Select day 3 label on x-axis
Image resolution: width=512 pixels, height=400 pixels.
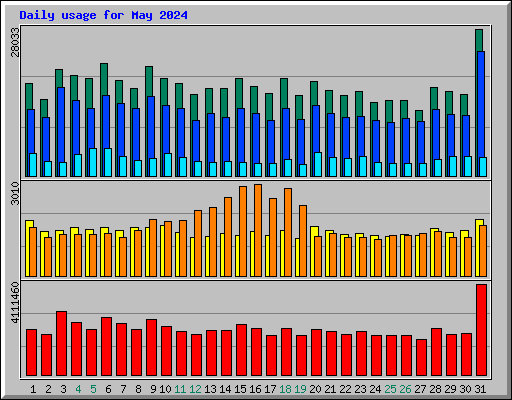click(63, 389)
